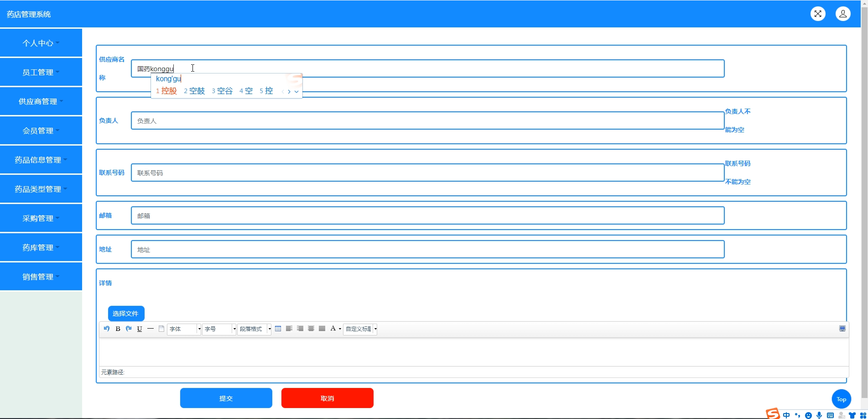Open the soft keyboard icon on IME bar
This screenshot has width=868, height=419.
click(830, 415)
